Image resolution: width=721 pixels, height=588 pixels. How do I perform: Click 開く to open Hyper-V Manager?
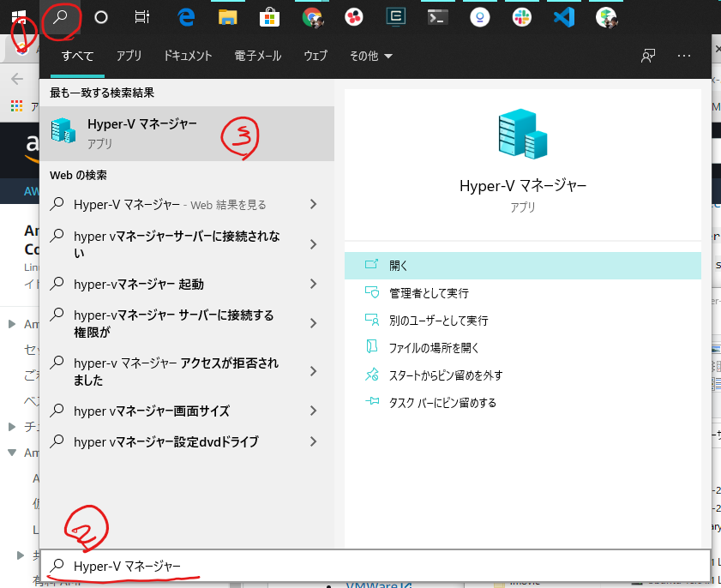point(523,265)
